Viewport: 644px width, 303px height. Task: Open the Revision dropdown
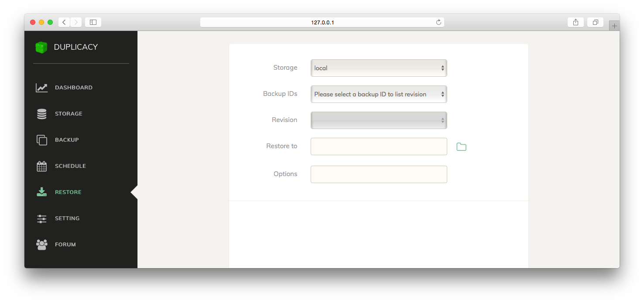(379, 120)
